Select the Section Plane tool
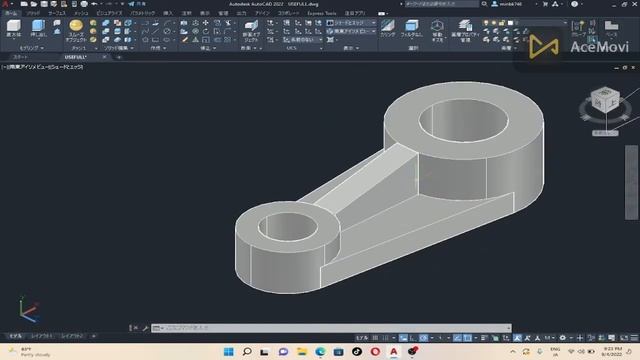The width and height of the screenshot is (640, 360). pos(251,31)
